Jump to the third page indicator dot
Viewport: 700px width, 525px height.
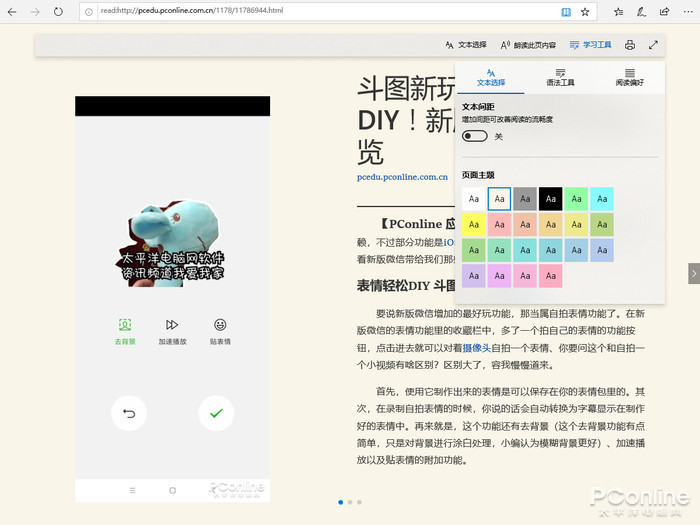point(359,502)
